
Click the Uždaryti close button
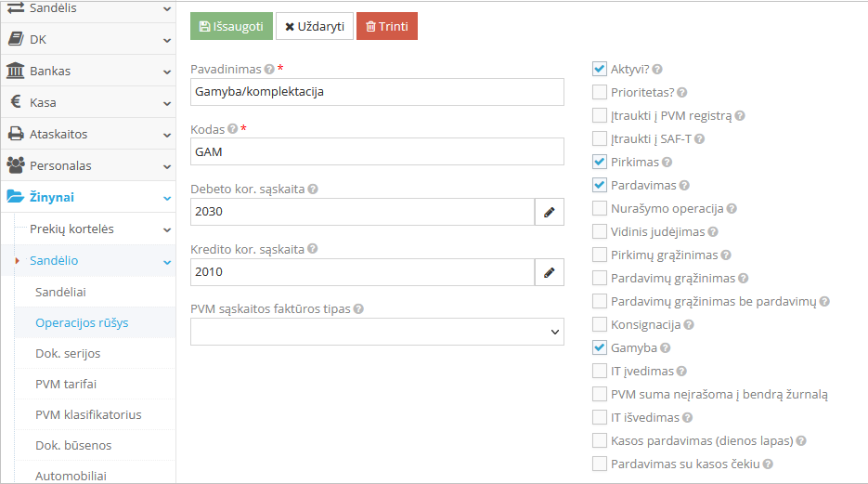point(314,26)
